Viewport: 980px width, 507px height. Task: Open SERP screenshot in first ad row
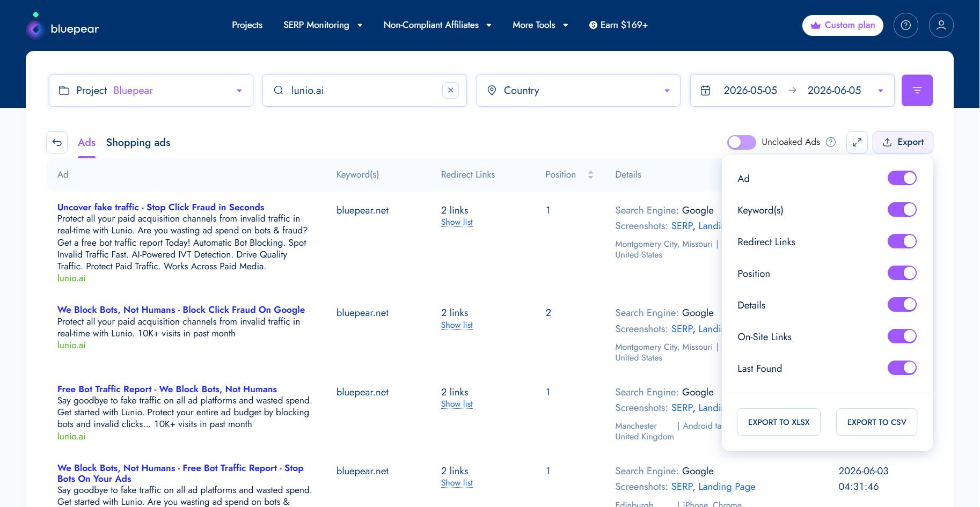pos(682,226)
